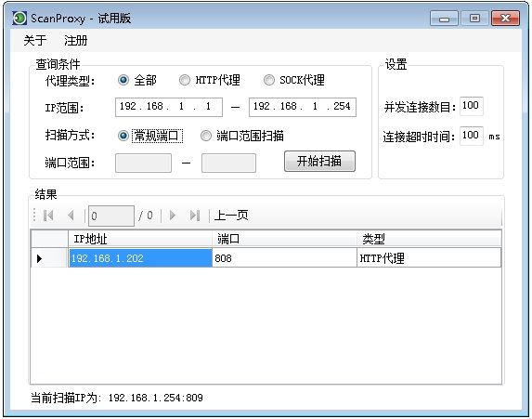Click the 开始扫描 button
532x419 pixels.
coord(319,162)
